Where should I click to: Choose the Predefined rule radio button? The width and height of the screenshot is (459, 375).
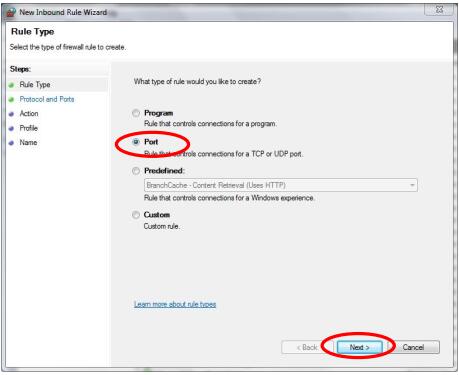[x=136, y=171]
